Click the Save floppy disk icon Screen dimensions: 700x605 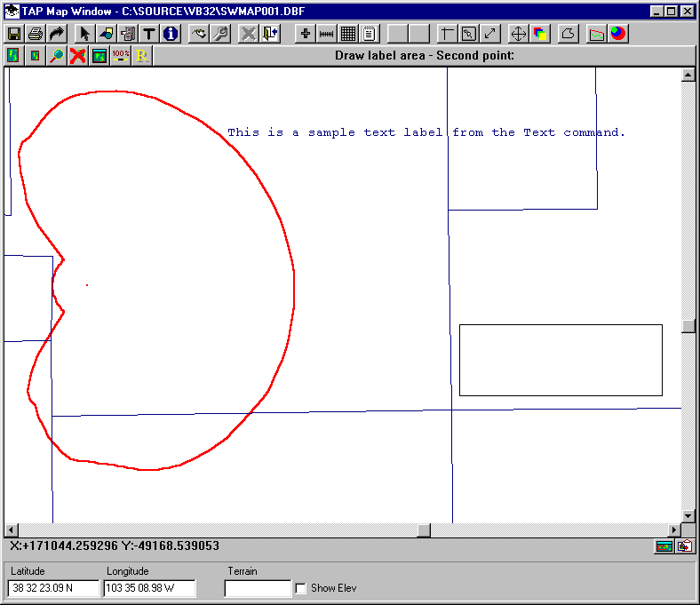pyautogui.click(x=14, y=34)
